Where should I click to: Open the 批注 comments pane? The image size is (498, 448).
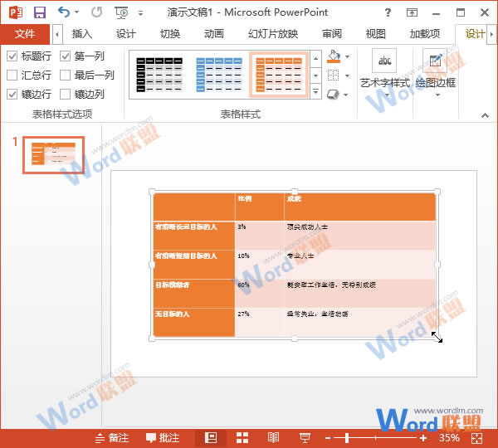pyautogui.click(x=163, y=438)
